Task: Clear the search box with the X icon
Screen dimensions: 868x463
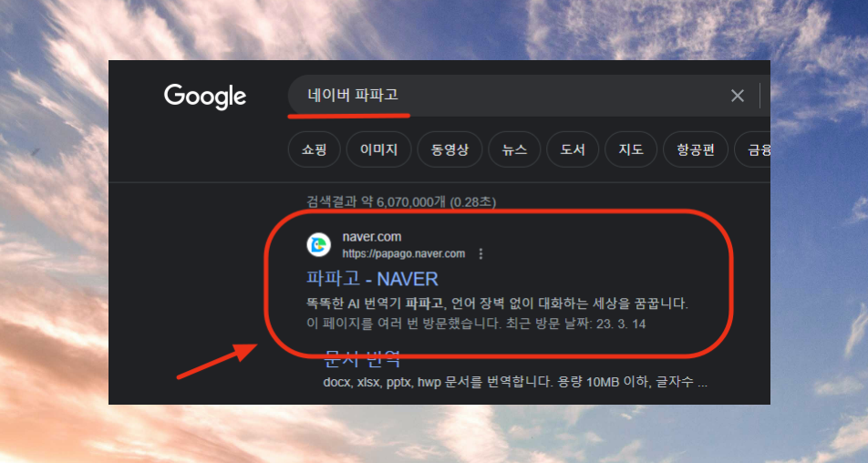Action: point(738,96)
